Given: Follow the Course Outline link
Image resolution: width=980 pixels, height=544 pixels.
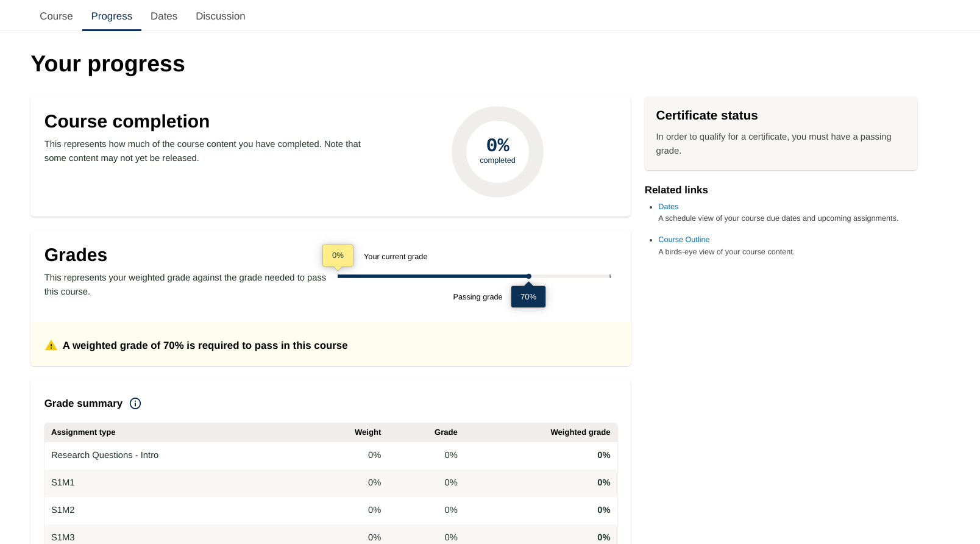Looking at the screenshot, I should pyautogui.click(x=683, y=240).
